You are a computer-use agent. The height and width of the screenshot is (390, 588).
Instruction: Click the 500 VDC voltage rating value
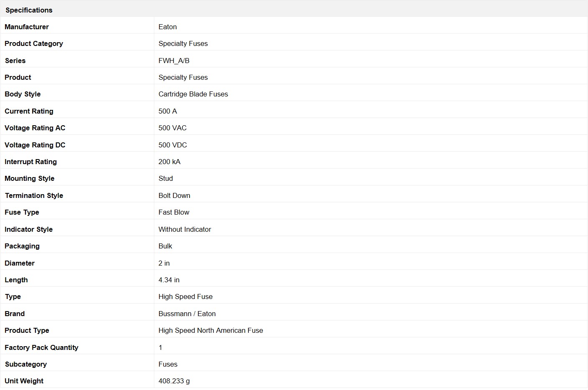click(172, 145)
